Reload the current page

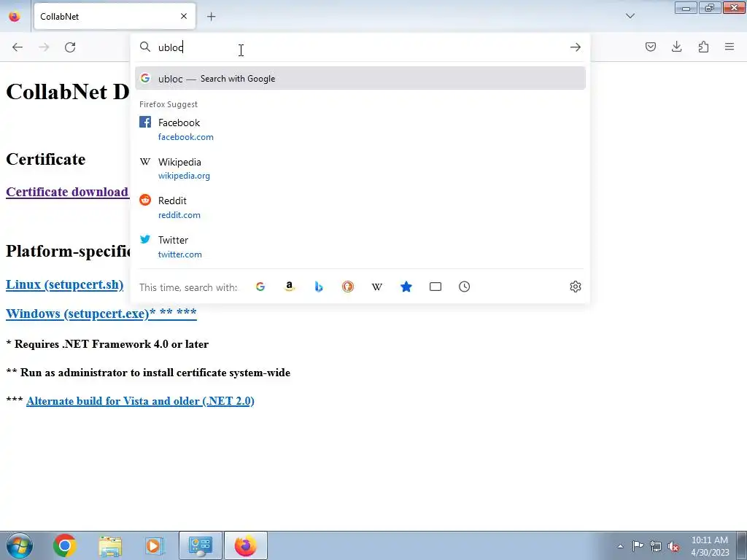(70, 47)
